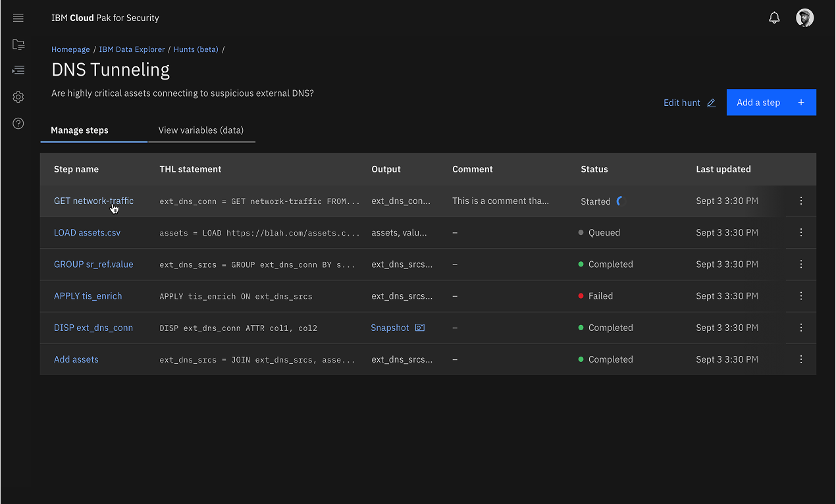Screen dimensions: 836x504
Task: Click the timestamp in GET network-traffic row
Action: [727, 201]
